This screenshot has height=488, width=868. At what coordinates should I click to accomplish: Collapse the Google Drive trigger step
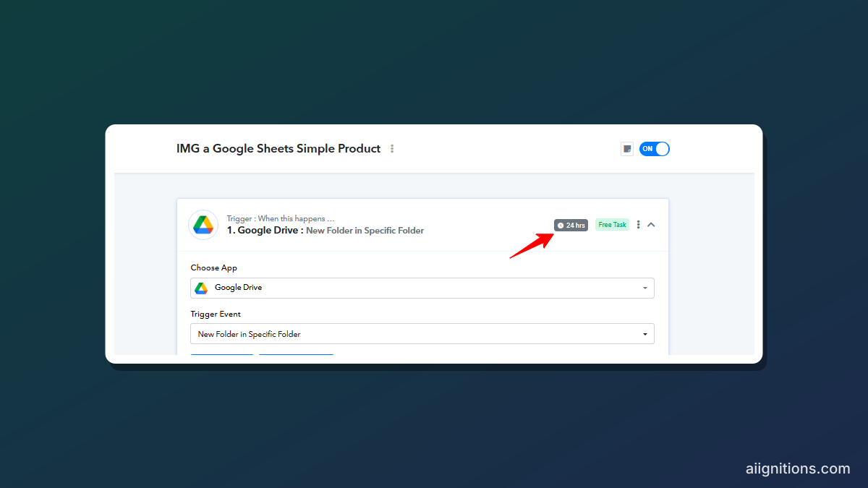[651, 225]
